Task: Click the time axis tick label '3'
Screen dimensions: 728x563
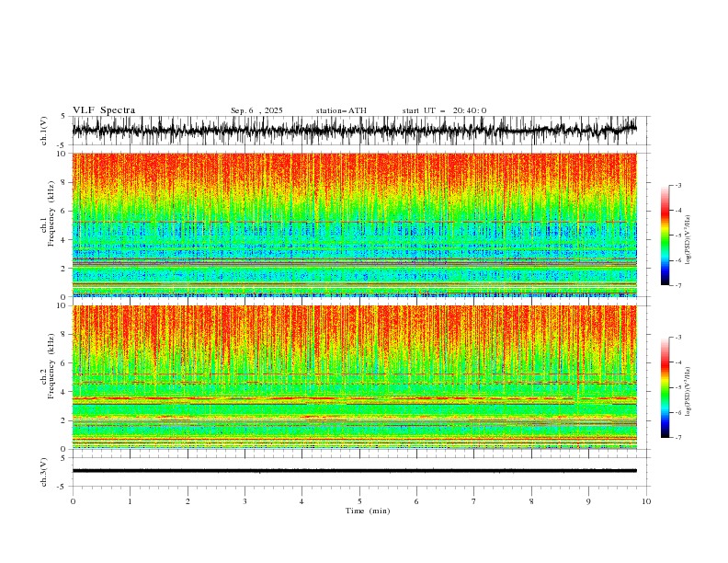Action: [245, 501]
